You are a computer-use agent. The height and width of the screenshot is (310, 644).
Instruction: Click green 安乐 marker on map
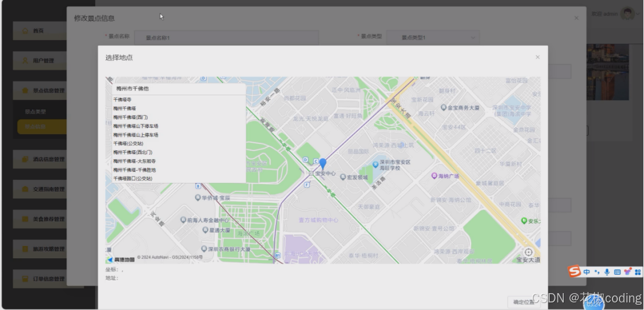524,221
